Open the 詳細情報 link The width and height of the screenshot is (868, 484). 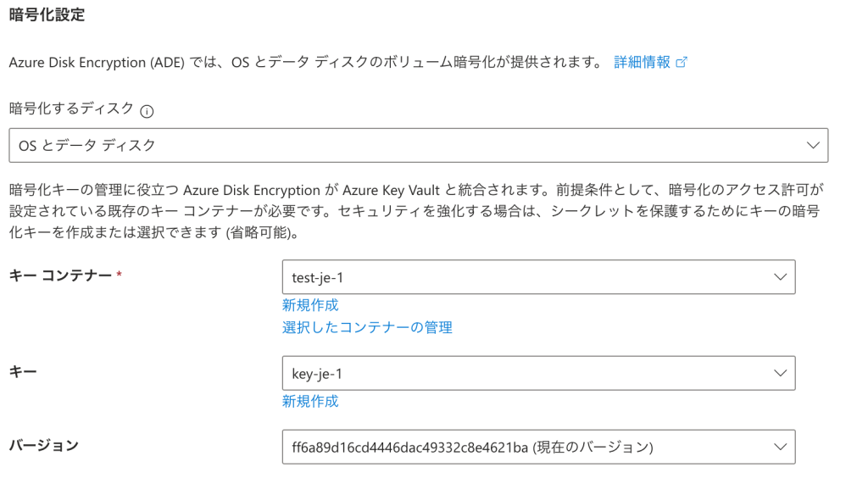(x=642, y=62)
